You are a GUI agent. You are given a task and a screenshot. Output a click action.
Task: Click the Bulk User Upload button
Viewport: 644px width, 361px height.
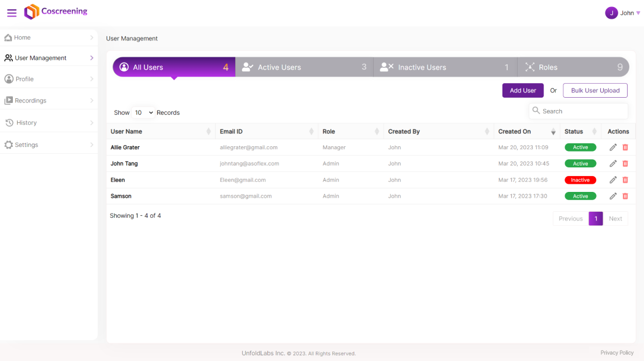click(595, 91)
